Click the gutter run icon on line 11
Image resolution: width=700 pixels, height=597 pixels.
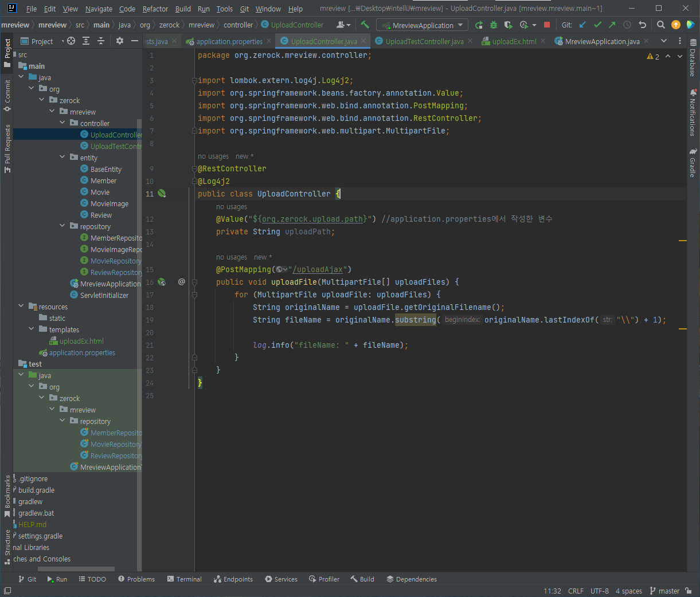click(162, 194)
